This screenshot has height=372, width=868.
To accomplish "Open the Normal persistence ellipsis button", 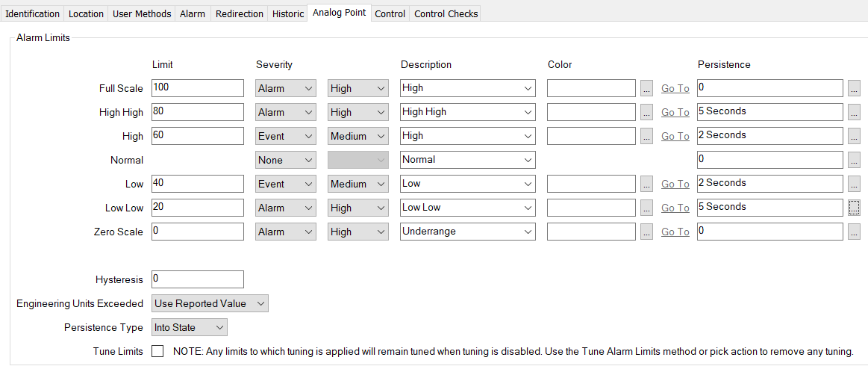I will pos(854,161).
